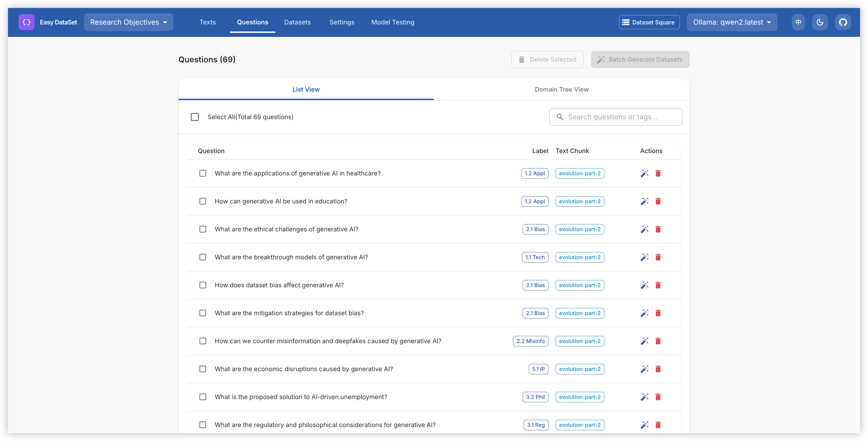Focus the Search questions or tags field
The width and height of the screenshot is (868, 441).
620,117
